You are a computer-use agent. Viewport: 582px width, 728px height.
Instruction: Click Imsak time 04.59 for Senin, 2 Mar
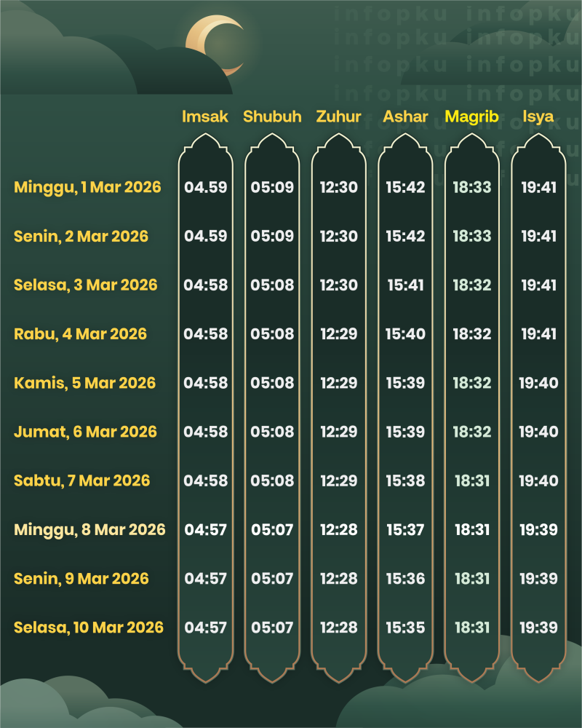[x=206, y=236]
